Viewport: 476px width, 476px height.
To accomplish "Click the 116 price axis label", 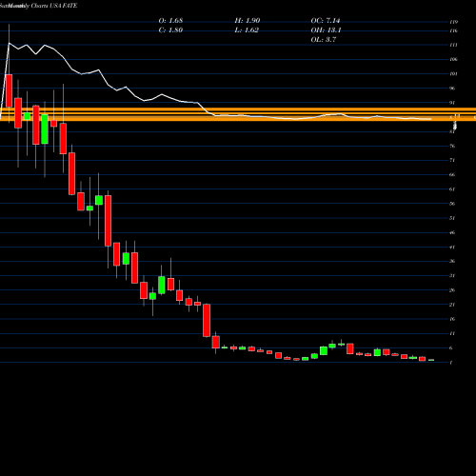I will click(454, 30).
